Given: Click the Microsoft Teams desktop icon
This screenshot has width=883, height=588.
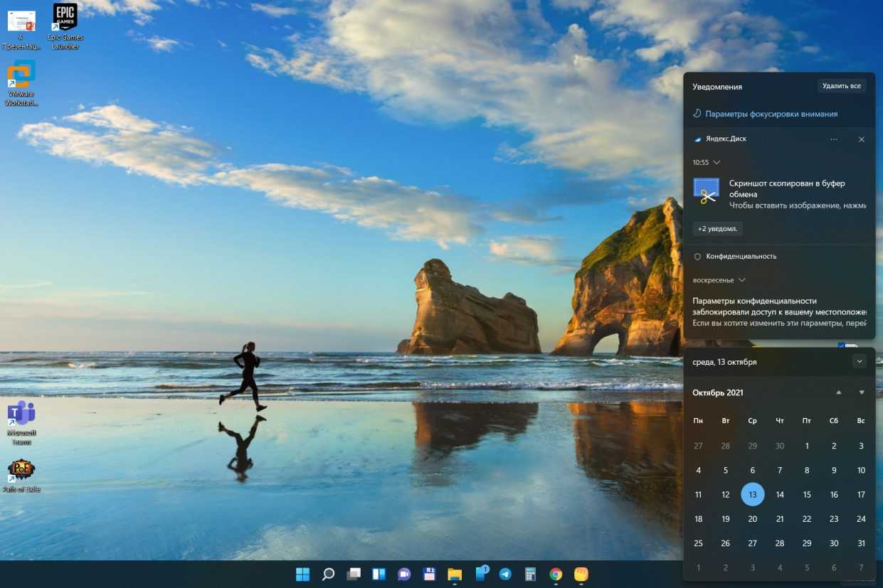Looking at the screenshot, I should (x=21, y=421).
